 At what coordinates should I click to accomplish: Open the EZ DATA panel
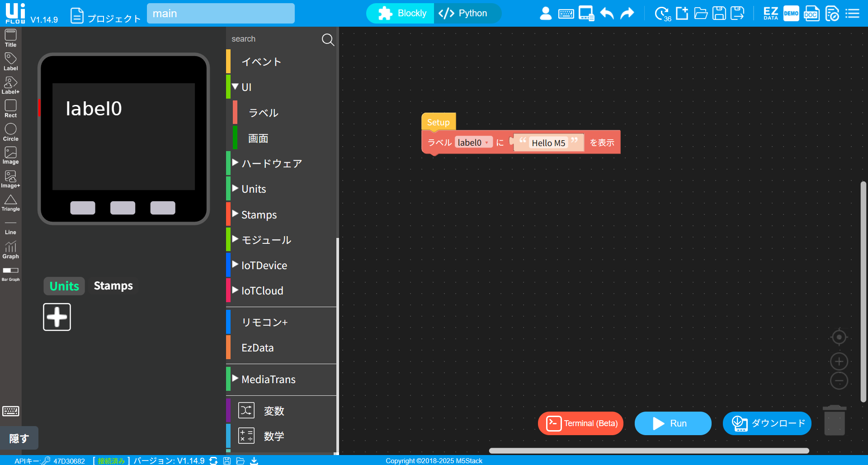(x=771, y=14)
